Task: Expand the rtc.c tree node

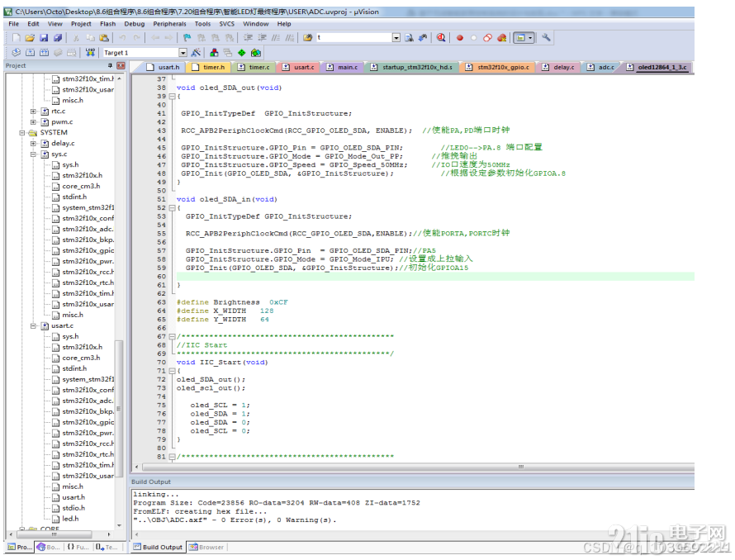Action: tap(33, 112)
